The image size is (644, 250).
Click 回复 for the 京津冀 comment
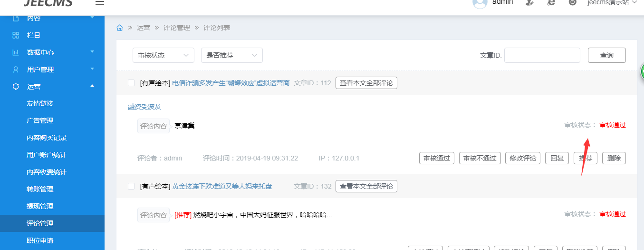(557, 158)
